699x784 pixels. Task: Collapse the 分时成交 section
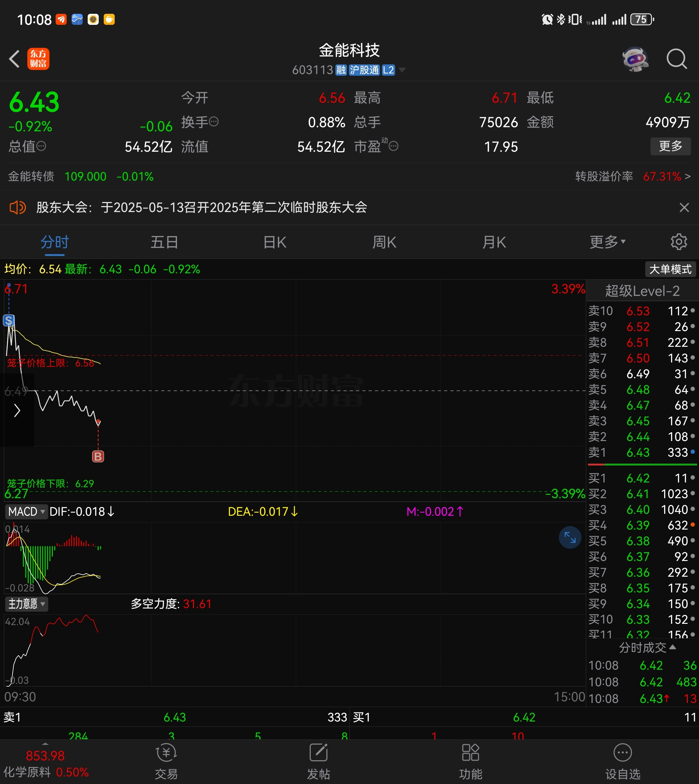tap(647, 648)
